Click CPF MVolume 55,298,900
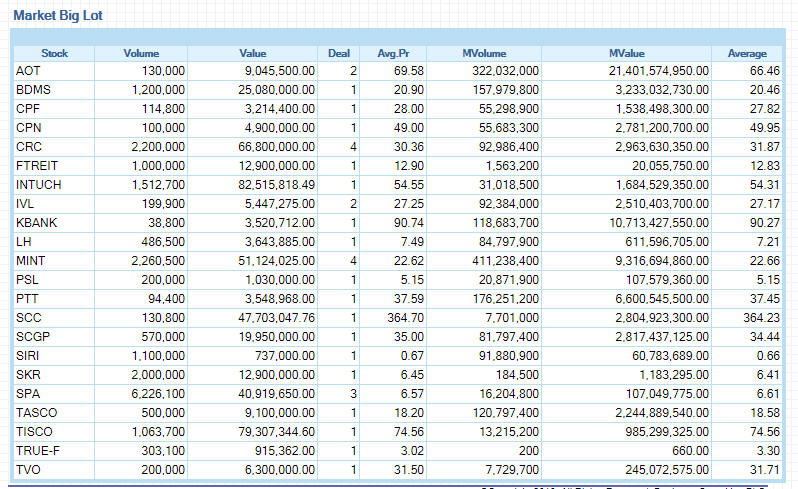The image size is (798, 489). [x=509, y=109]
